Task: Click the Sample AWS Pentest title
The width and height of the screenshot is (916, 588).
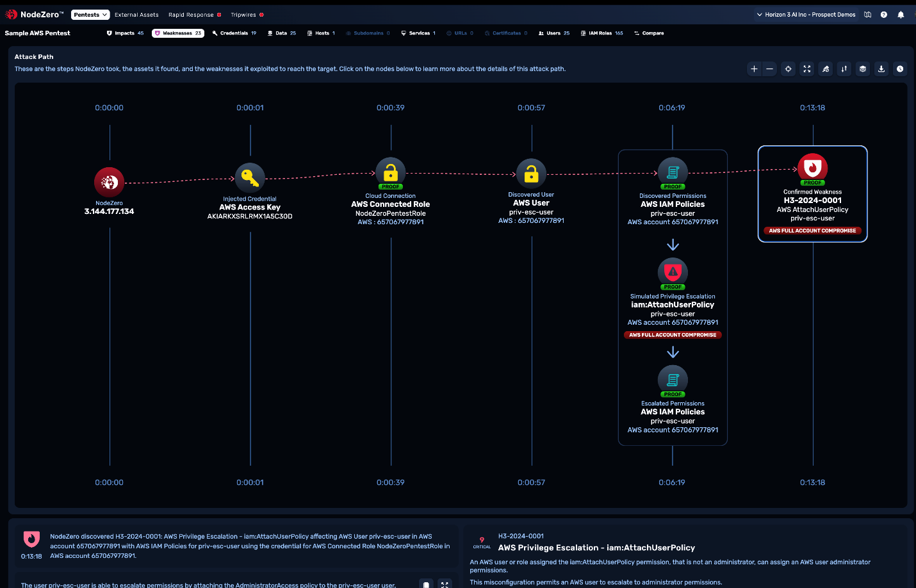Action: 37,33
